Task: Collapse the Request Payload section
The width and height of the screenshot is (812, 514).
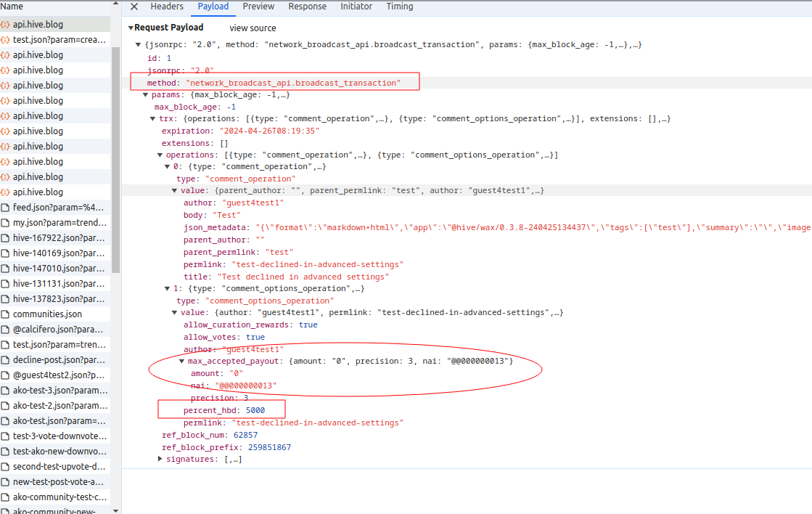Action: point(131,28)
